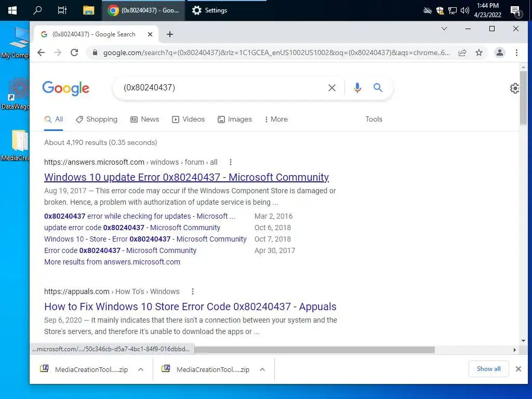
Task: Clear the search query with X
Action: pos(332,88)
